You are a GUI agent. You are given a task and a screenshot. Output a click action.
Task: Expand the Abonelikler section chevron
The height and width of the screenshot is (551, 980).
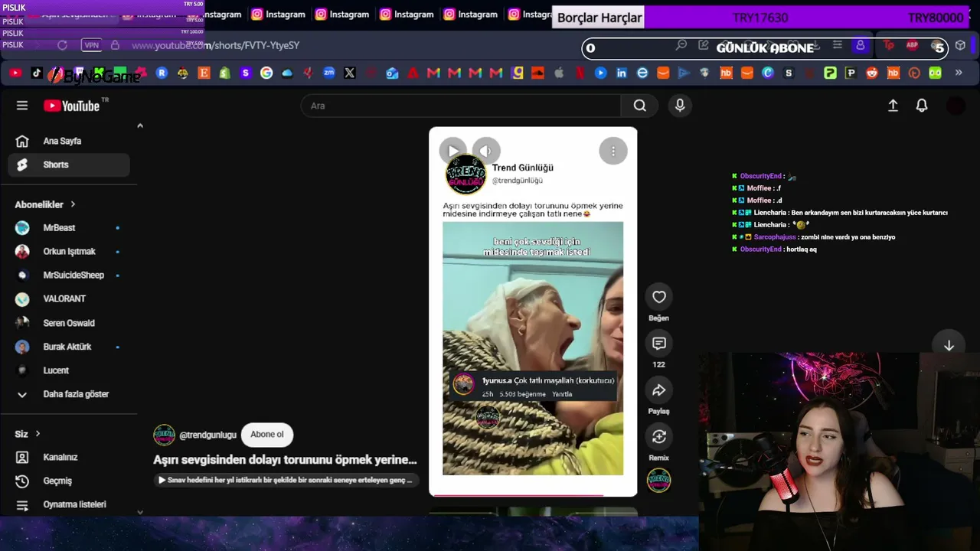[x=73, y=204]
